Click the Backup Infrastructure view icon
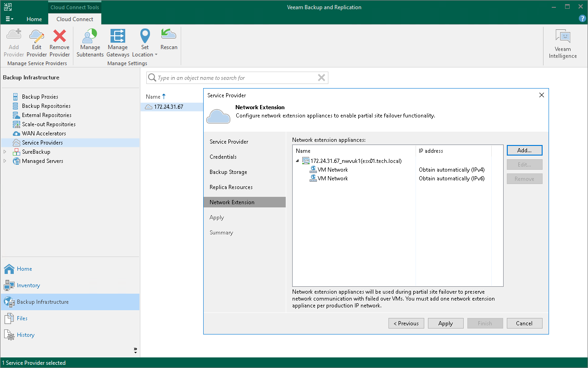This screenshot has width=588, height=368. click(x=9, y=302)
